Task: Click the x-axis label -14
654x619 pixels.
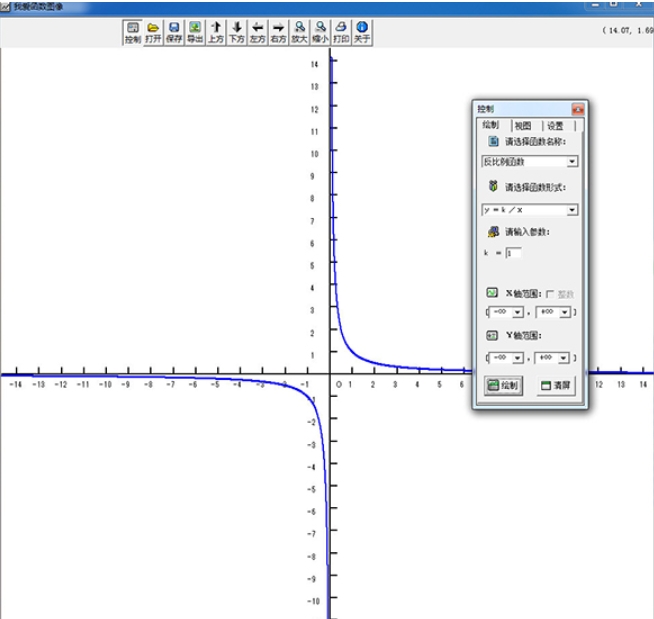Action: click(x=15, y=384)
